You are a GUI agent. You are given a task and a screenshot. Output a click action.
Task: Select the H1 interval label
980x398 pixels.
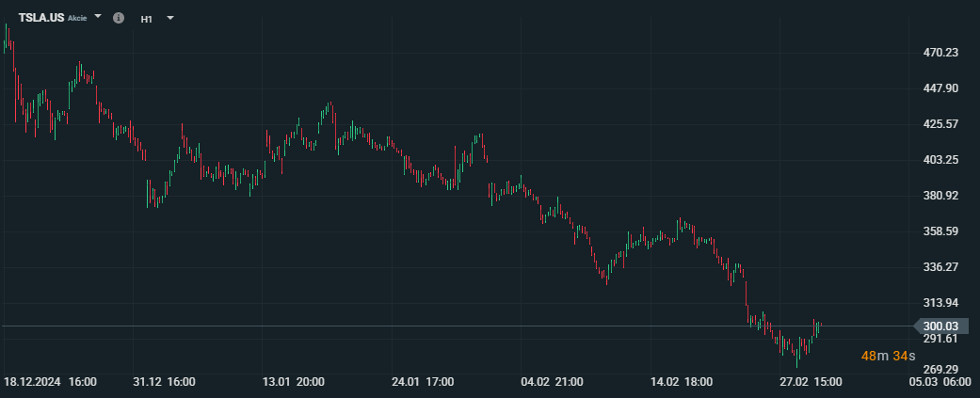[x=147, y=19]
